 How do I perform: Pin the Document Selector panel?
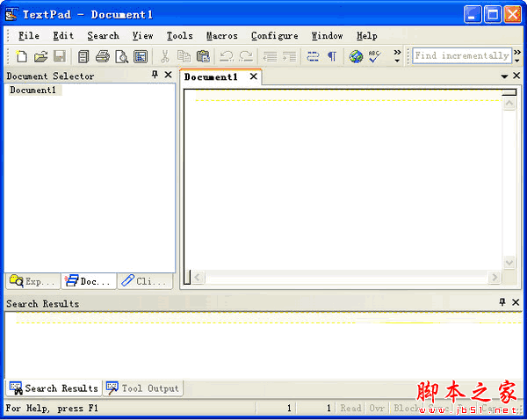[x=155, y=75]
